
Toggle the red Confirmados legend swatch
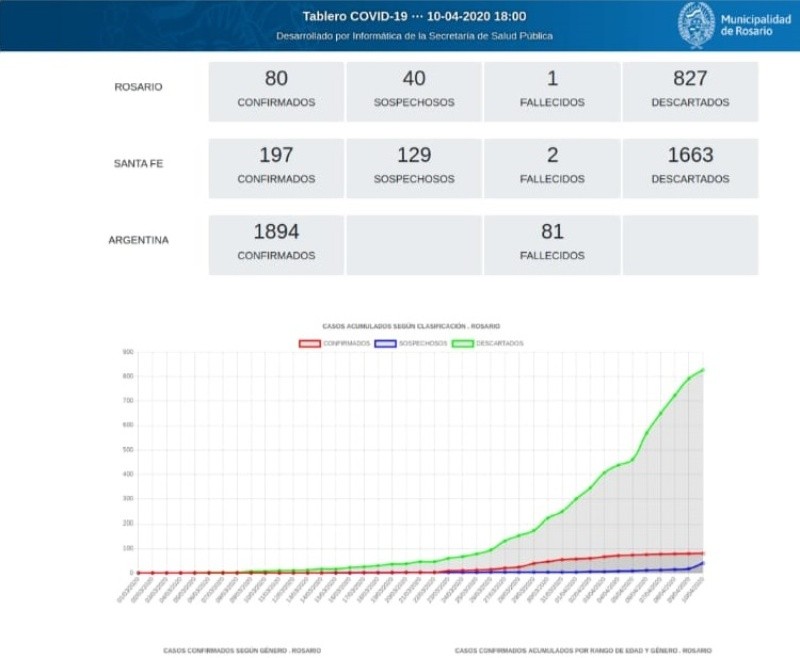point(310,343)
